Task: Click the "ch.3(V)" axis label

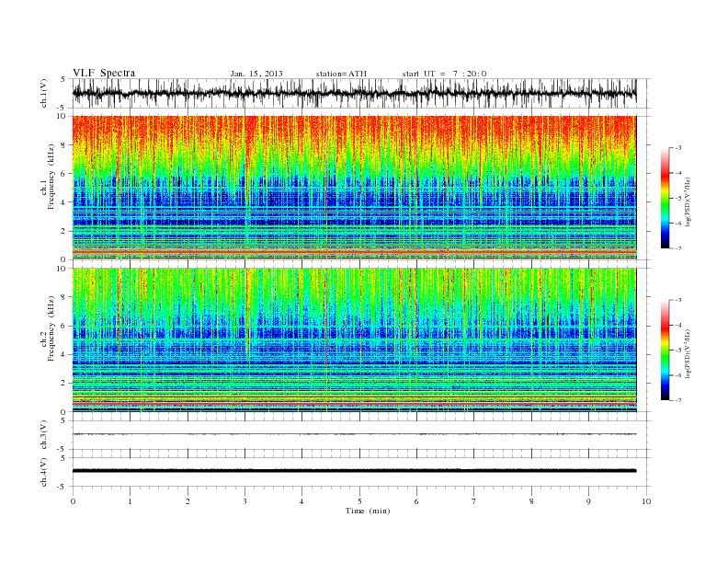Action: (44, 435)
